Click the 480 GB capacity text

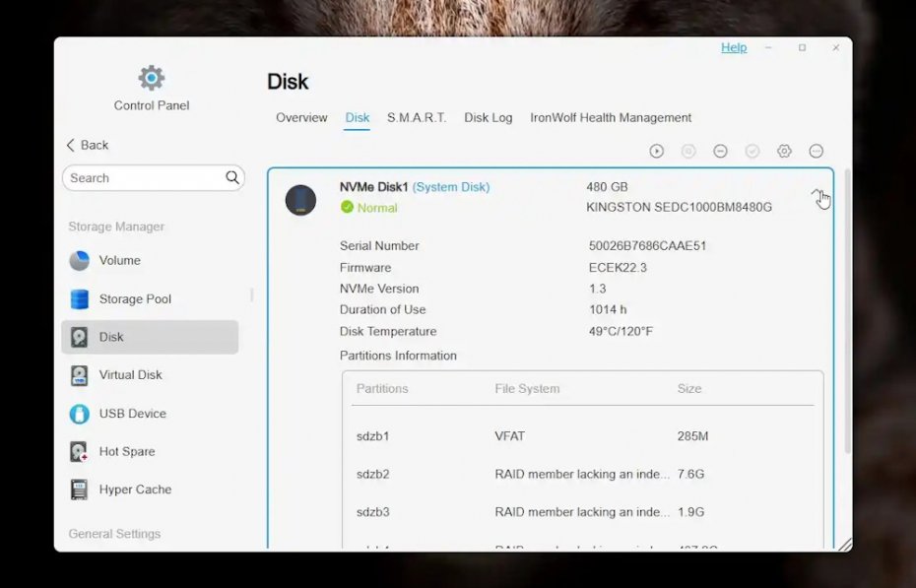coord(607,187)
